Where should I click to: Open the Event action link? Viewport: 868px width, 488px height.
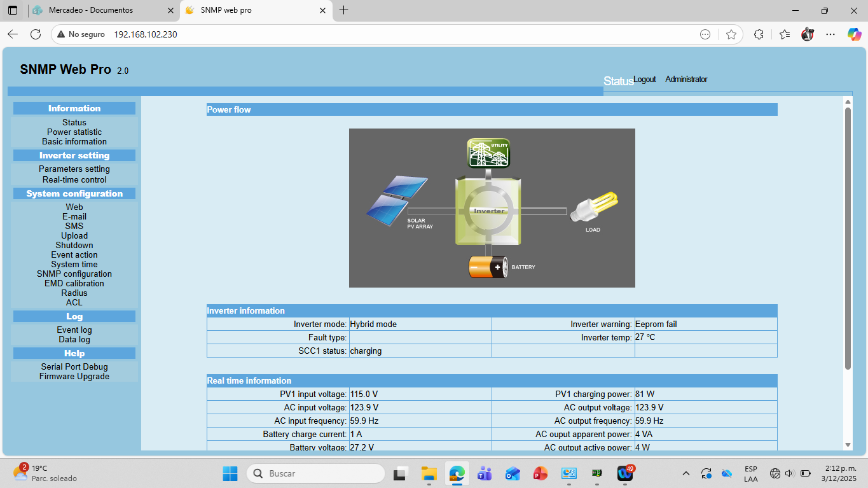74,254
